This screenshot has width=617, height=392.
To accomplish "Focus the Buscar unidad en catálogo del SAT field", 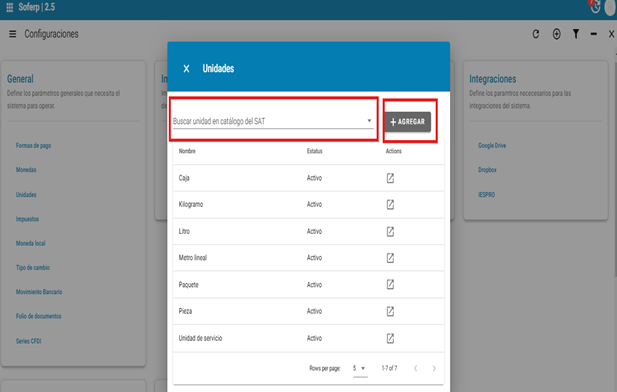I will tap(273, 121).
